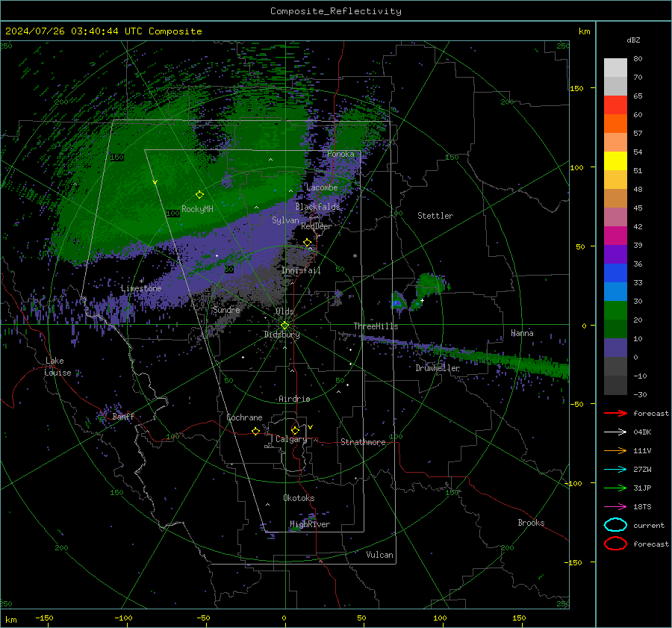Click the yellow 51-54 dBZ color swatch
This screenshot has width=672, height=628.
point(615,161)
